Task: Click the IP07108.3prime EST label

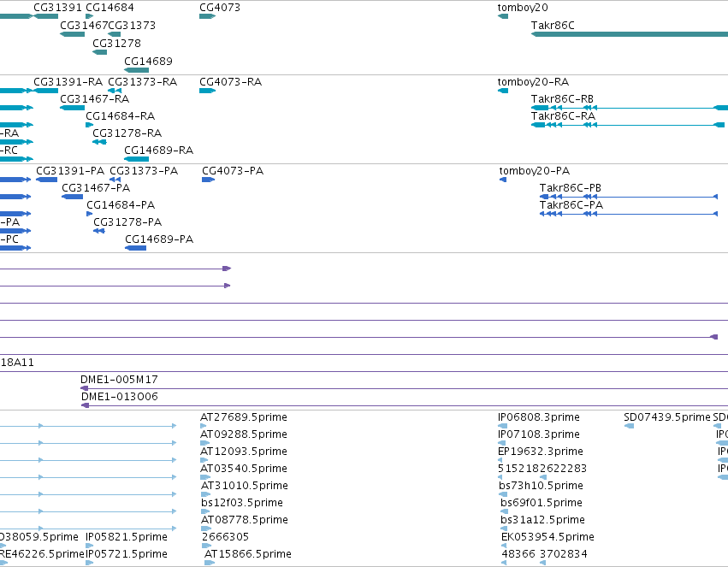Action: pyautogui.click(x=539, y=434)
